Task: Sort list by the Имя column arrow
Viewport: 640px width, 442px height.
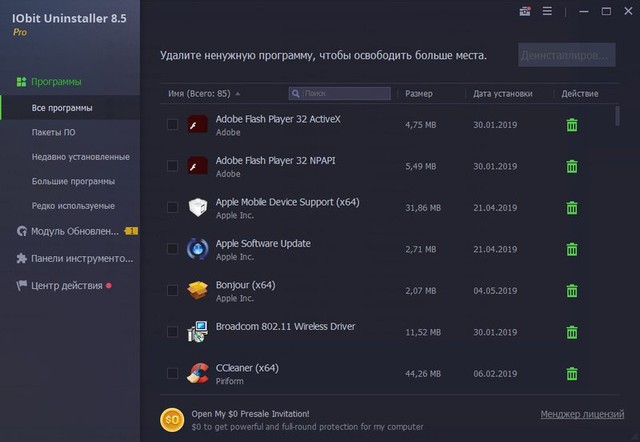Action: (x=238, y=94)
